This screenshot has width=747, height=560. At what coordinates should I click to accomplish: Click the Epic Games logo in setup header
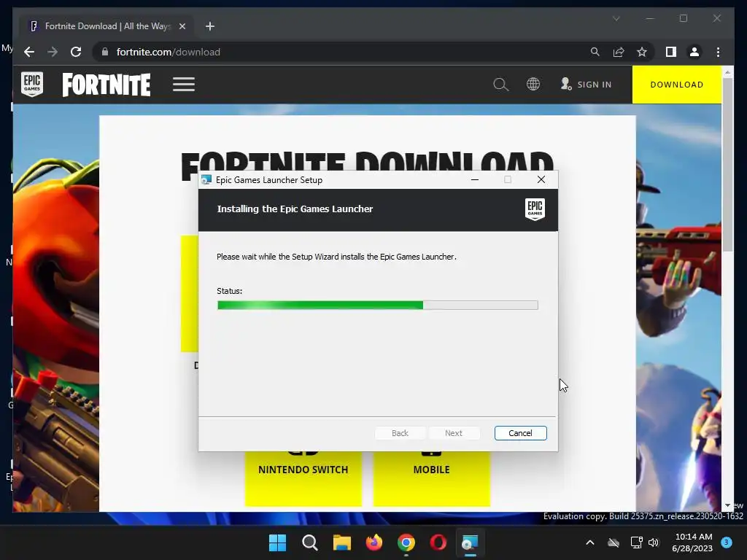pyautogui.click(x=535, y=209)
